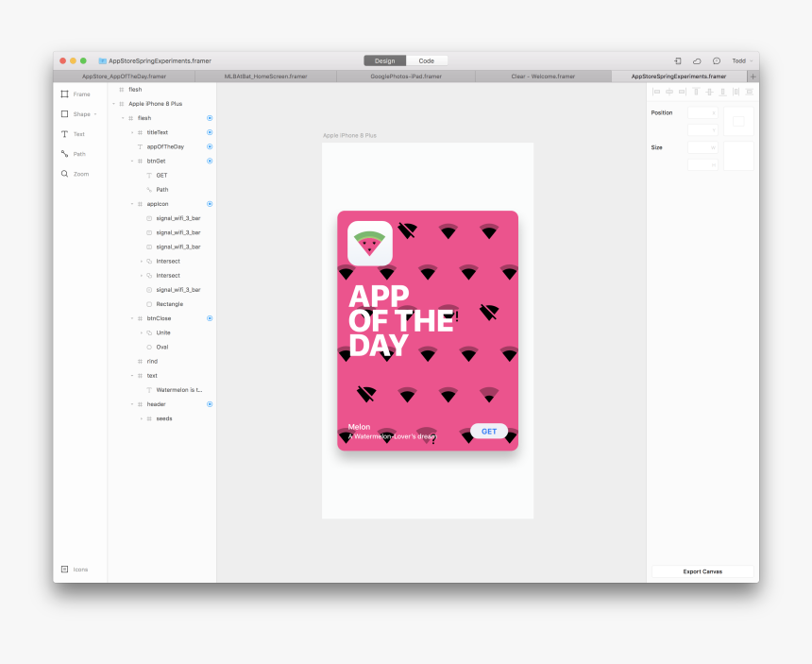This screenshot has height=664, width=812.
Task: Click the text icon beside GET layer
Action: (x=149, y=176)
